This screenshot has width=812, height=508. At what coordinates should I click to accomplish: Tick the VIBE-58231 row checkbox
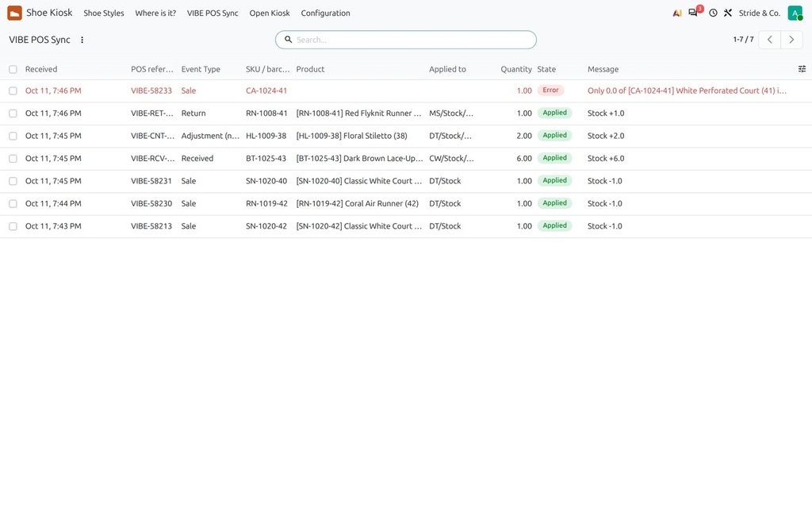point(13,181)
